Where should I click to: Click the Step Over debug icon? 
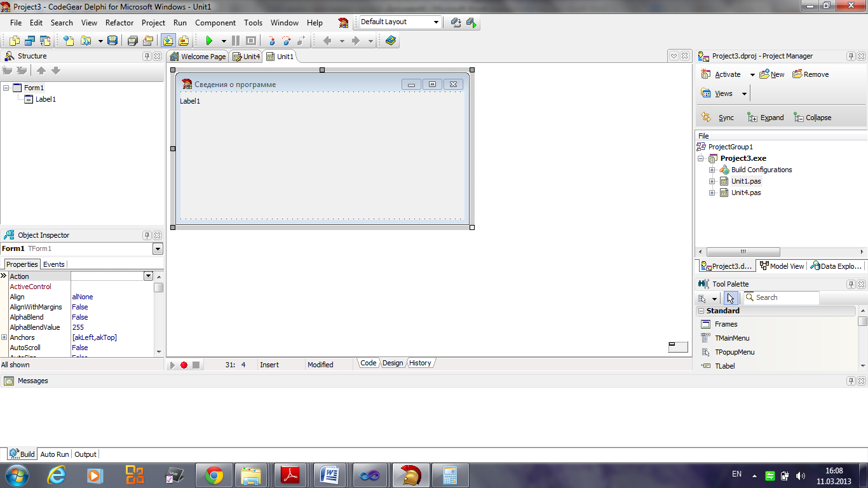coord(287,41)
